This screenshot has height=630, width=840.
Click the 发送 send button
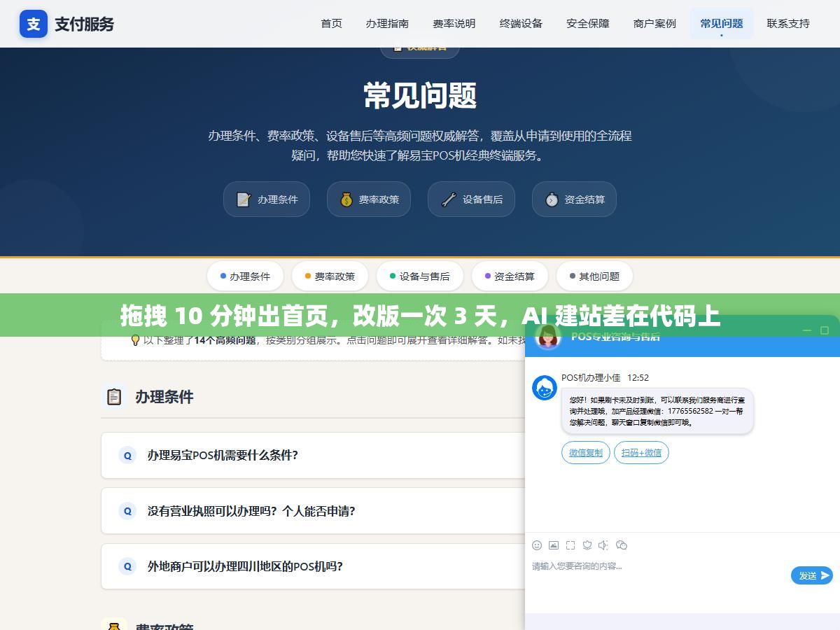pos(812,575)
